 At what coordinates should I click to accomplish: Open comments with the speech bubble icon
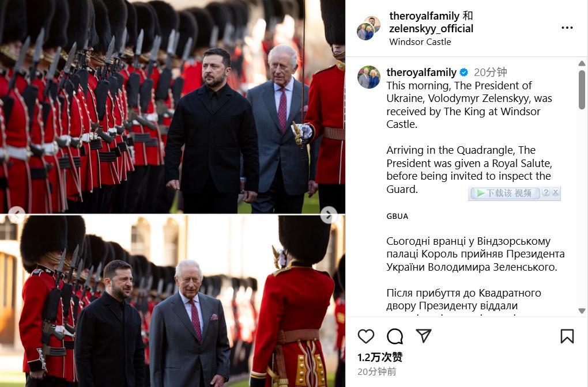(x=395, y=336)
